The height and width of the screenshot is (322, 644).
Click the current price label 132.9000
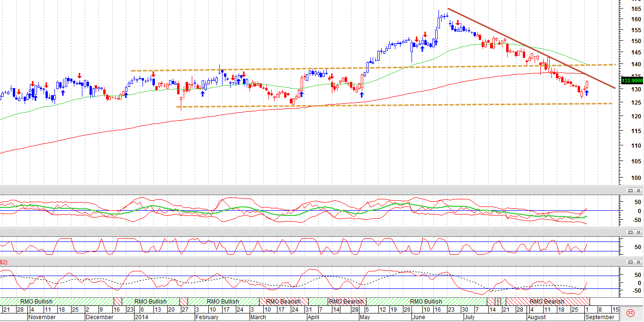tap(632, 80)
